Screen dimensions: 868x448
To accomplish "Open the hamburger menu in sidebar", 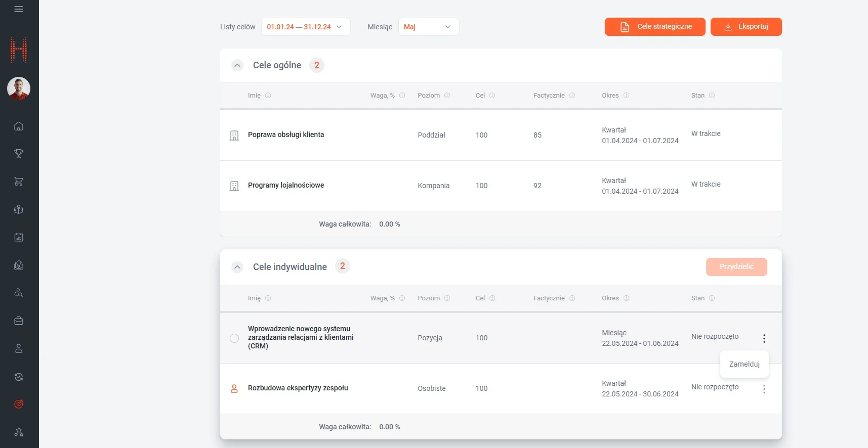I will [x=19, y=9].
